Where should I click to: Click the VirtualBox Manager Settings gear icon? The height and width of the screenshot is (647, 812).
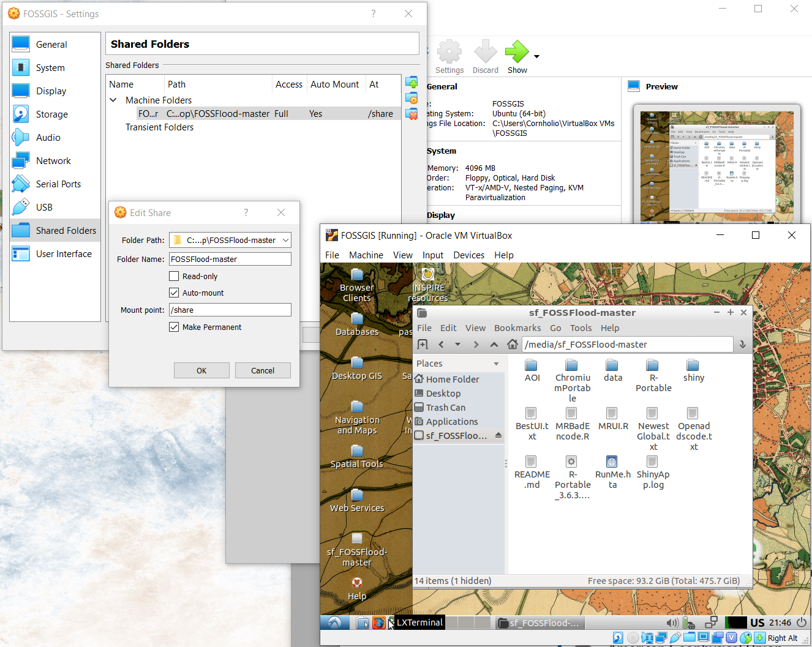(449, 52)
